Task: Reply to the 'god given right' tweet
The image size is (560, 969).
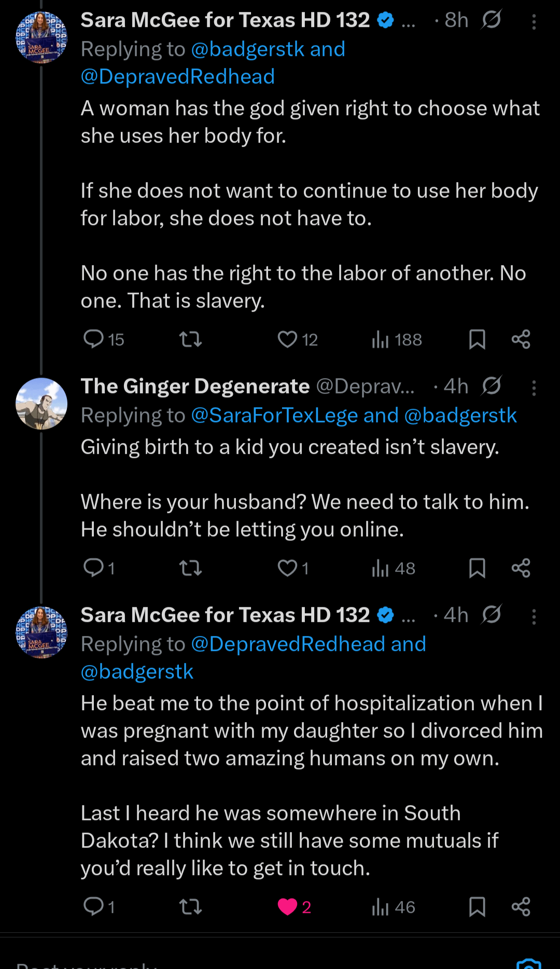Action: coord(94,339)
